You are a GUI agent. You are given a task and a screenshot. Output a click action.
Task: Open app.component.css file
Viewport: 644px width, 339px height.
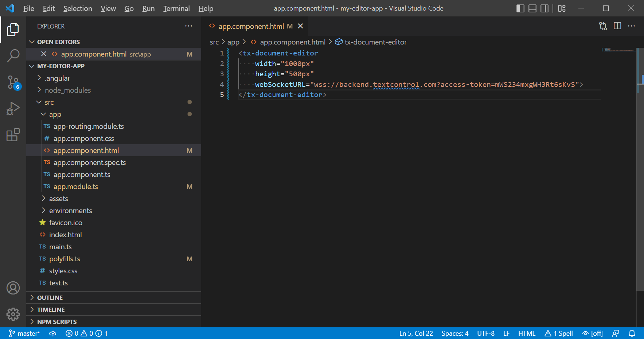114,138
